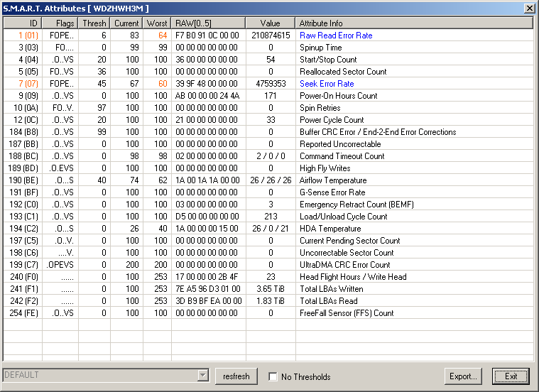
Task: Click the Worst column header
Action: 157,23
